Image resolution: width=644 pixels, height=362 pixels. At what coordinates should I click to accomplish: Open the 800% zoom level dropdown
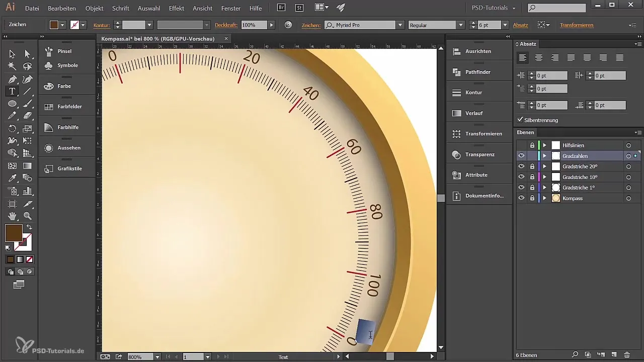pyautogui.click(x=157, y=356)
